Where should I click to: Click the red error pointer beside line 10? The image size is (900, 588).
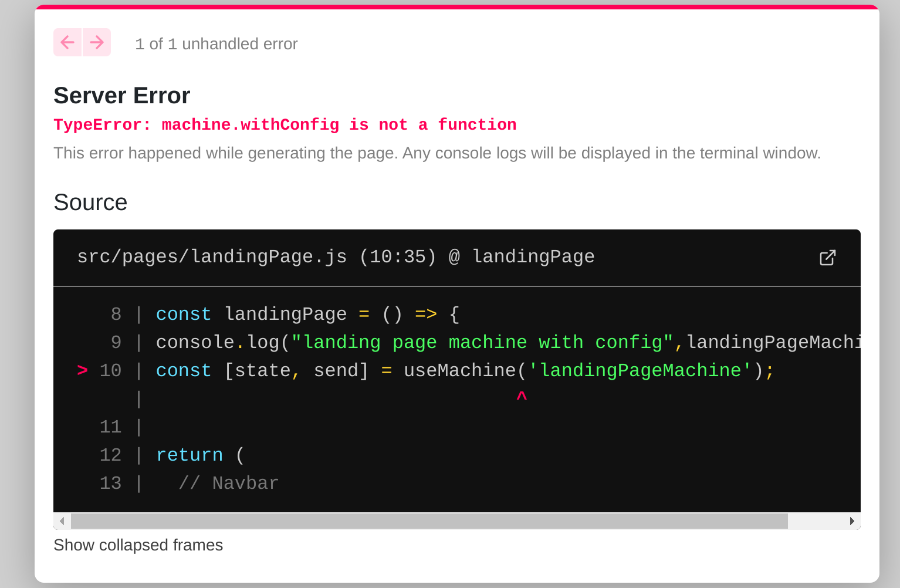pos(82,370)
